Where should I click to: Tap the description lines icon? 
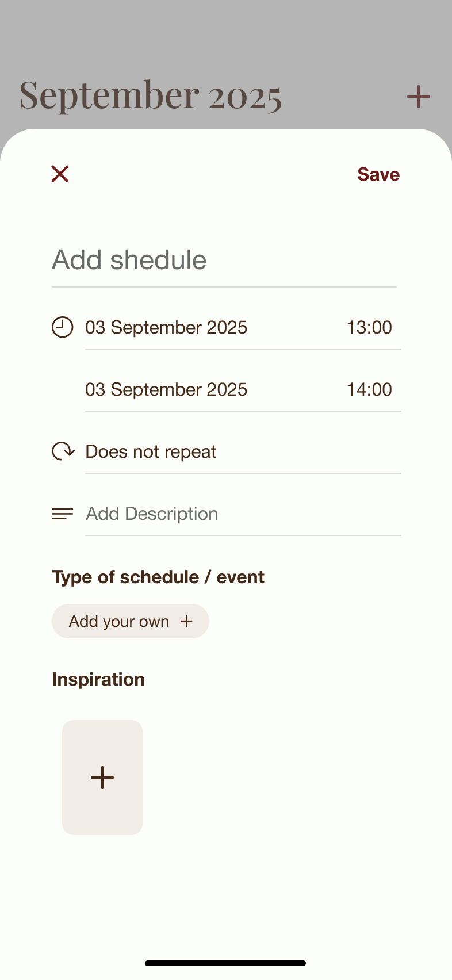(63, 514)
